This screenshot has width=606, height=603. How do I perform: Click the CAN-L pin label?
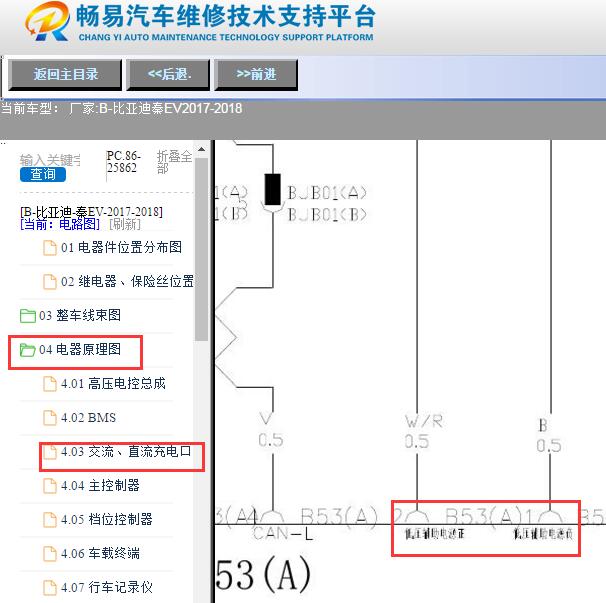(283, 534)
